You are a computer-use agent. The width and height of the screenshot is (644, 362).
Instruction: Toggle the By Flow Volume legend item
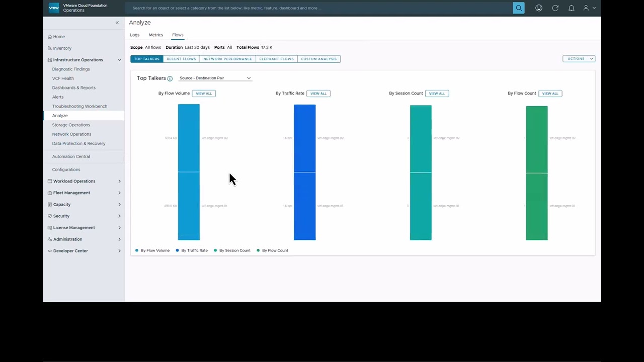152,250
